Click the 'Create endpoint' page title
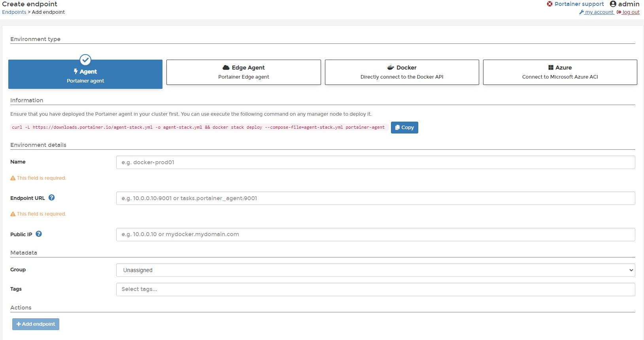 coord(30,4)
